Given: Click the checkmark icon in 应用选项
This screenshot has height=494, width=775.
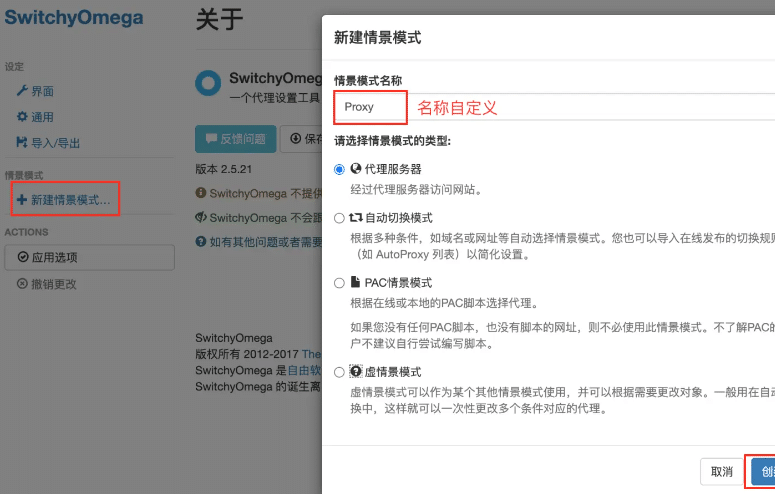Looking at the screenshot, I should point(23,257).
